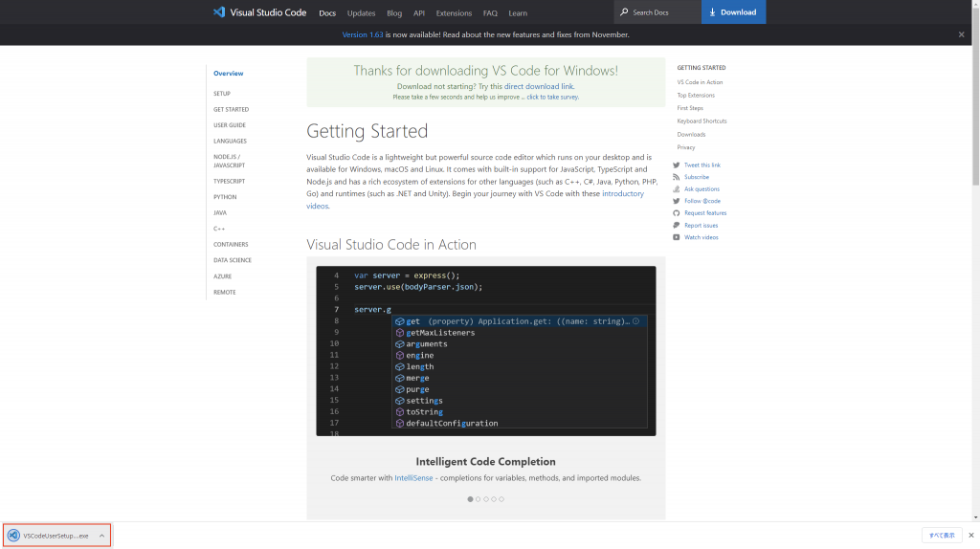
Task: Jump to Top Extensions section link
Action: point(696,95)
